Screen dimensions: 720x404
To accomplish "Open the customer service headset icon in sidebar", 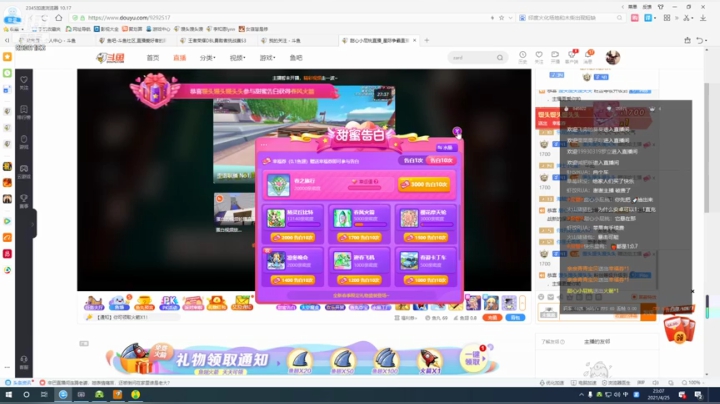I will pos(24,362).
